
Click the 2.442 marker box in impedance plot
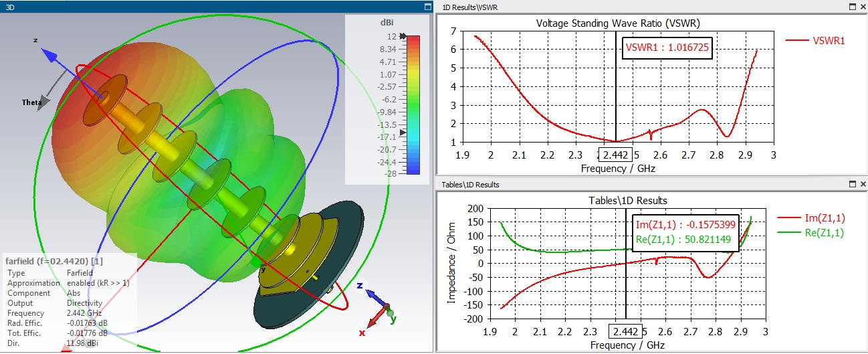click(x=625, y=331)
